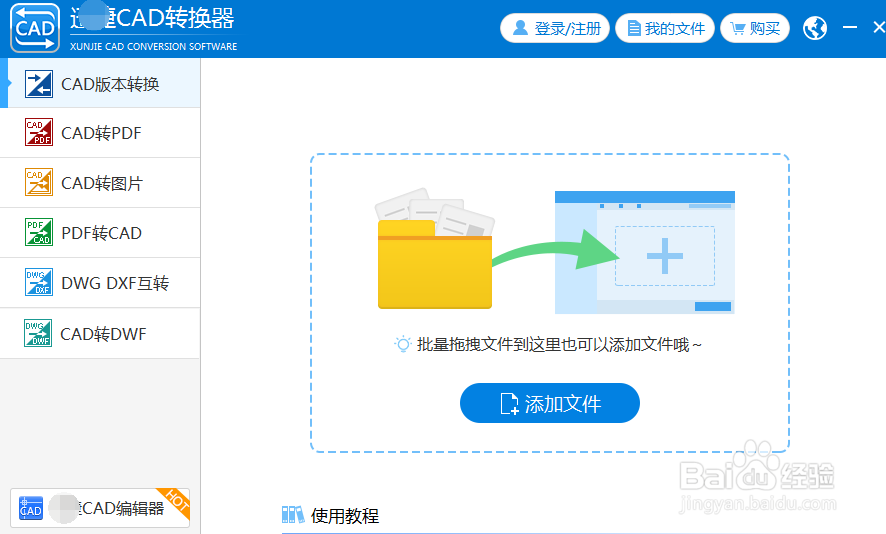886x534 pixels.
Task: Click the CAD converter app logo
Action: coord(35,28)
